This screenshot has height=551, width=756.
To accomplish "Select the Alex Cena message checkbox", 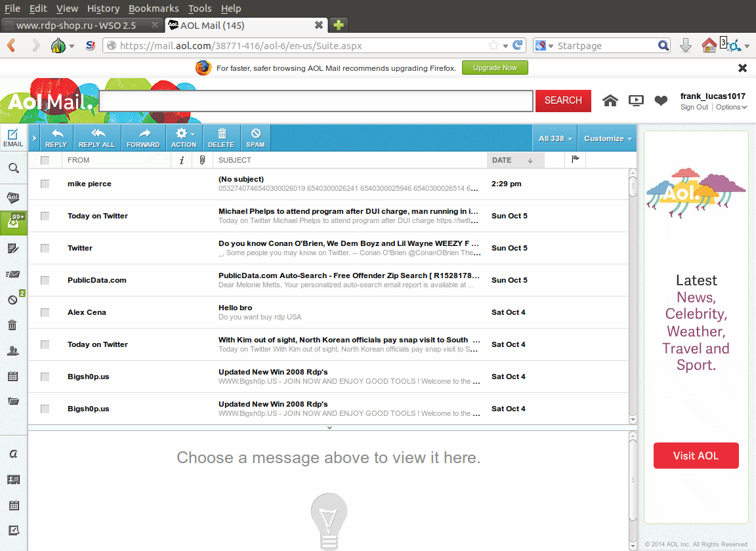I will [x=45, y=312].
